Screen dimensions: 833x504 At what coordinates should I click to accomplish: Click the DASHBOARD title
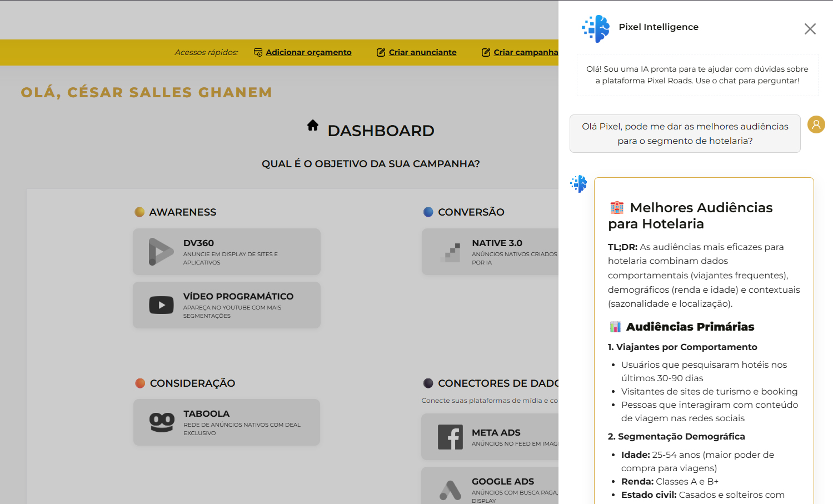381,131
